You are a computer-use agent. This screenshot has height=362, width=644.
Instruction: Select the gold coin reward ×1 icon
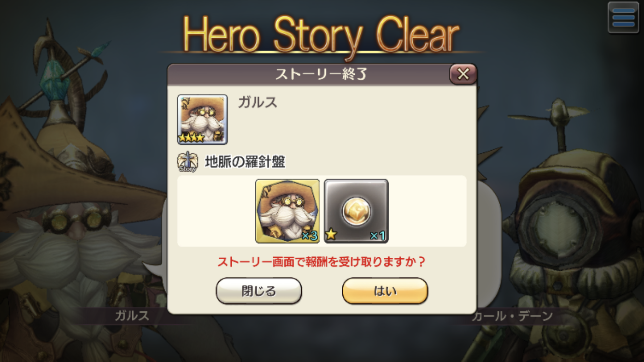(356, 211)
